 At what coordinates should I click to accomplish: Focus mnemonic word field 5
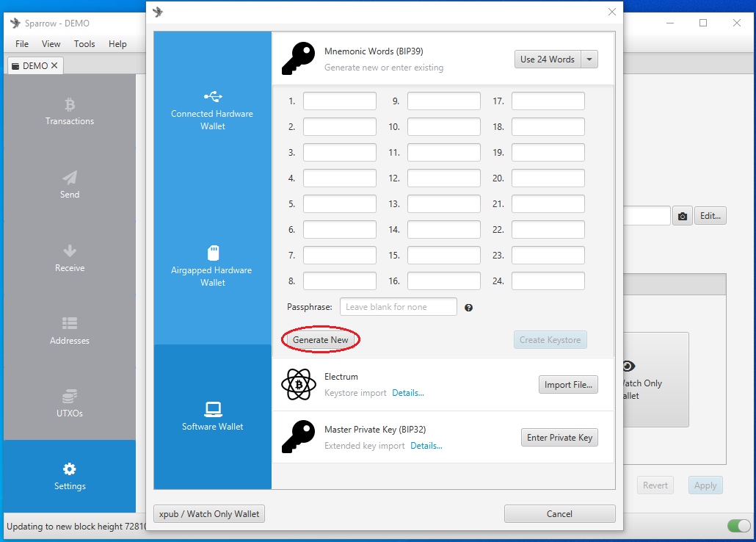(x=339, y=203)
